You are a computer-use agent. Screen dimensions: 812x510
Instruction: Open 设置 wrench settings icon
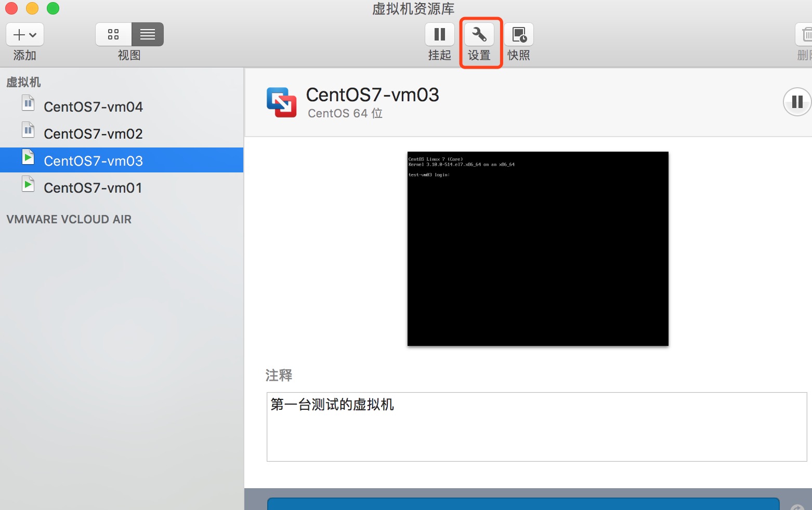[479, 34]
